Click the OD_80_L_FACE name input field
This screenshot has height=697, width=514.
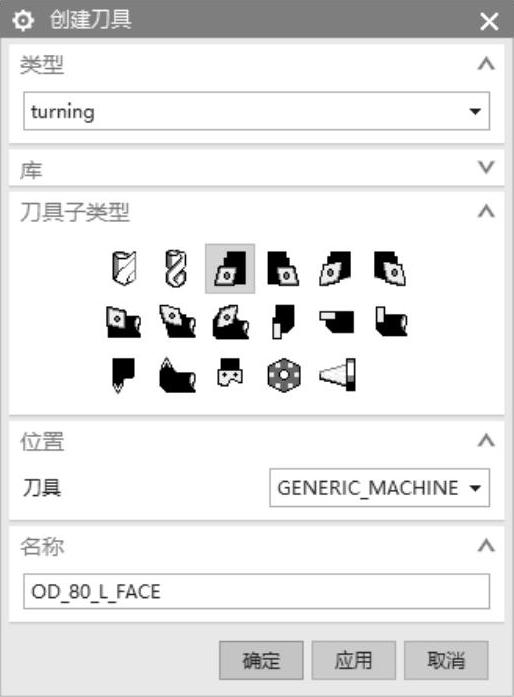[x=257, y=591]
